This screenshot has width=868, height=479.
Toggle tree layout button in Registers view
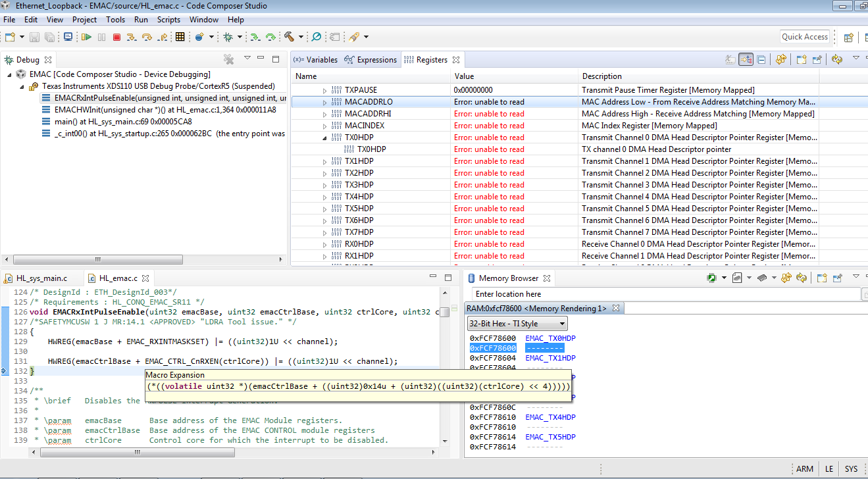(x=746, y=60)
